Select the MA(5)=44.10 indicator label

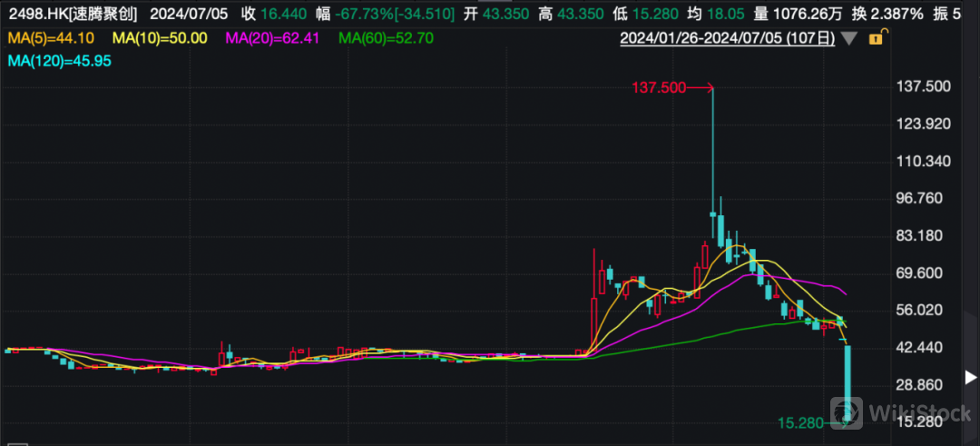click(50, 38)
